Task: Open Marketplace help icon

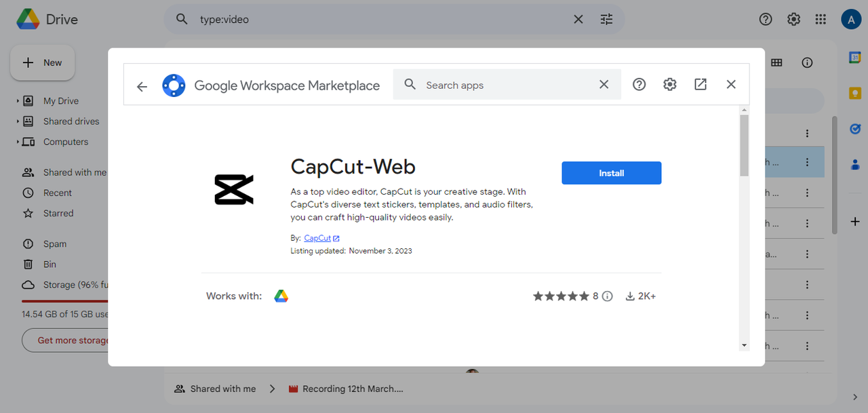Action: 639,84
